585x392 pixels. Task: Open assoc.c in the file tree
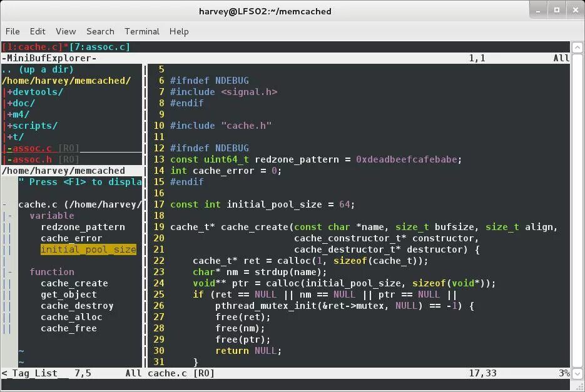tap(32, 148)
